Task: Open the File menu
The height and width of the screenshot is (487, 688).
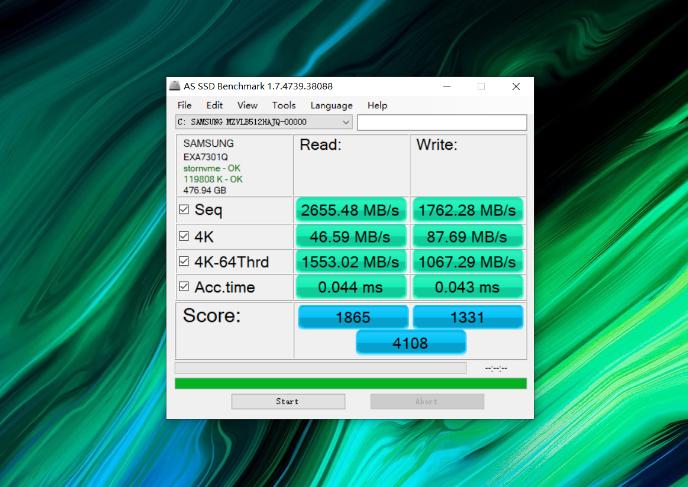Action: coord(185,105)
